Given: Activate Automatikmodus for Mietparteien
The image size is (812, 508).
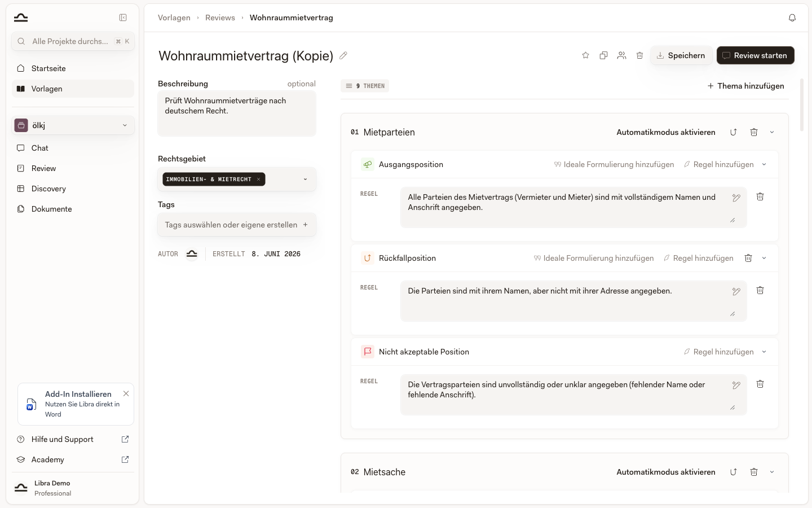Looking at the screenshot, I should 665,132.
